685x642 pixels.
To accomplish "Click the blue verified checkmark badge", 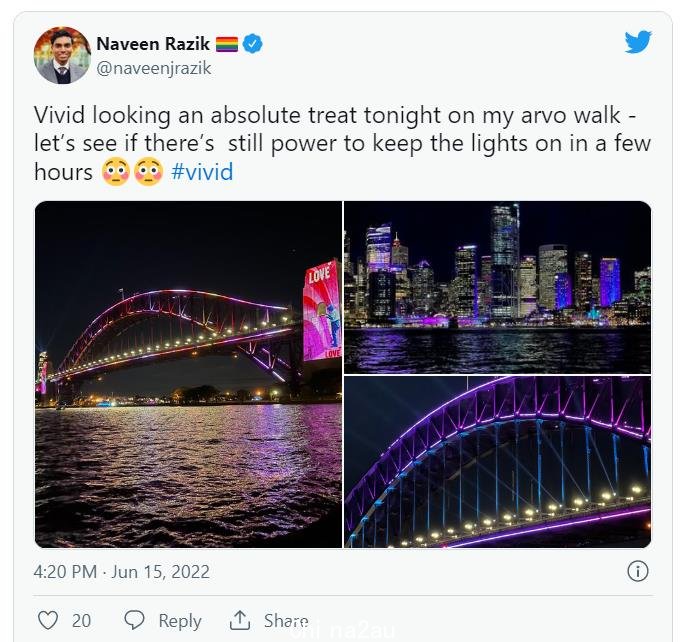I will pos(253,44).
